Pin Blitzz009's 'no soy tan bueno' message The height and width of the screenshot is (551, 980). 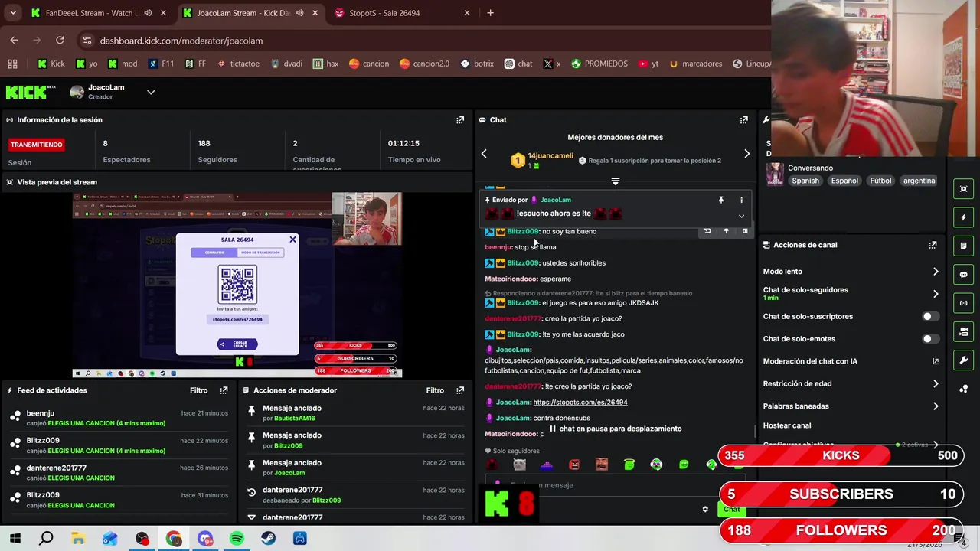click(726, 230)
